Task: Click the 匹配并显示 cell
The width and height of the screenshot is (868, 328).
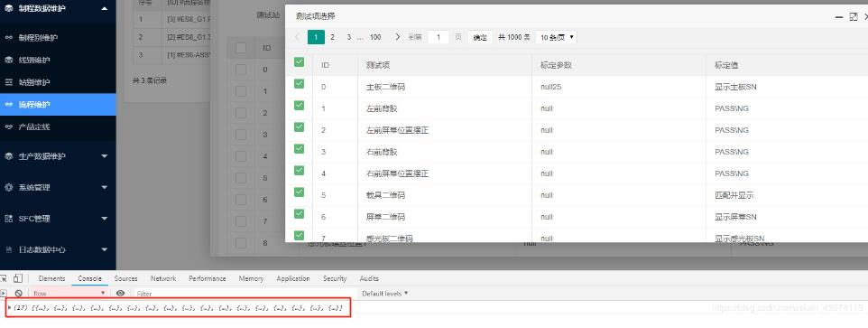Action: (734, 195)
